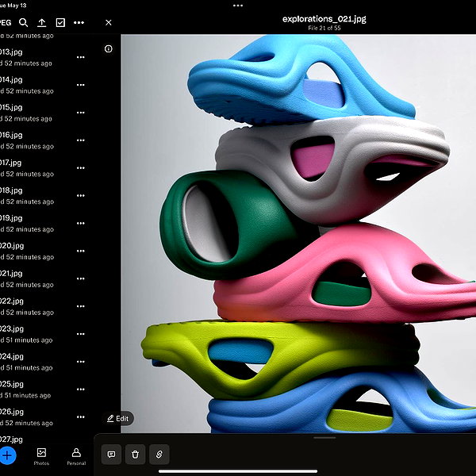
Task: Tap the stacked slides image preview
Action: coord(298,233)
